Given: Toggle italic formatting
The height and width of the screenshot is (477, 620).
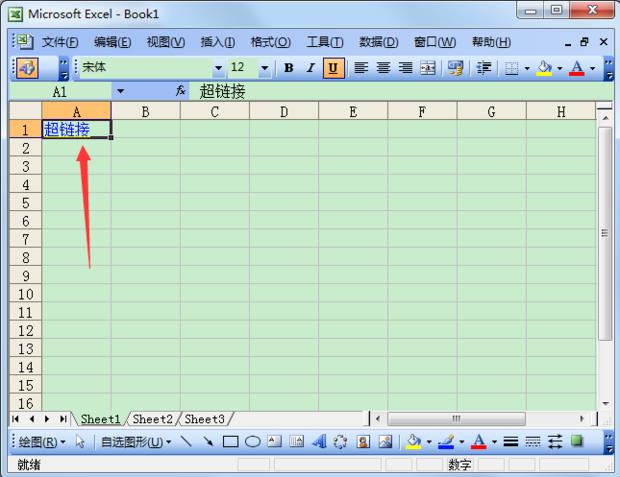Looking at the screenshot, I should click(310, 68).
